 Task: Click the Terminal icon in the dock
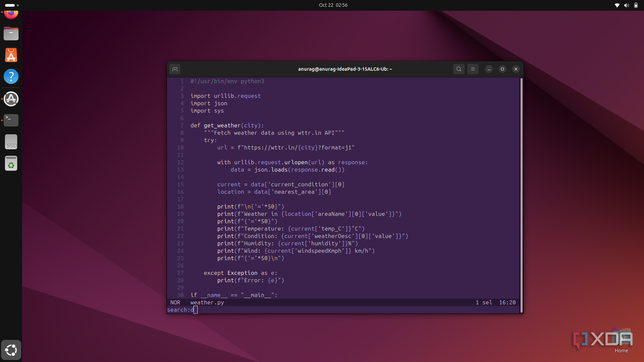click(11, 120)
